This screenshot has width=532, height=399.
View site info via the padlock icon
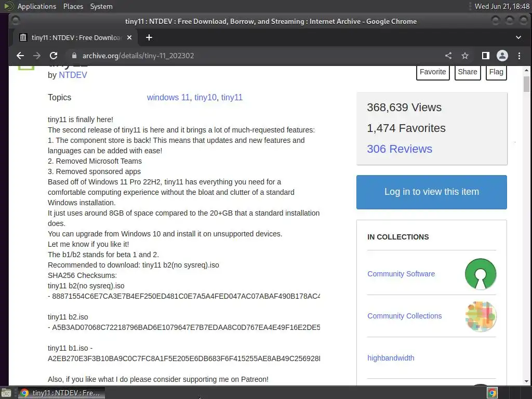pos(74,56)
